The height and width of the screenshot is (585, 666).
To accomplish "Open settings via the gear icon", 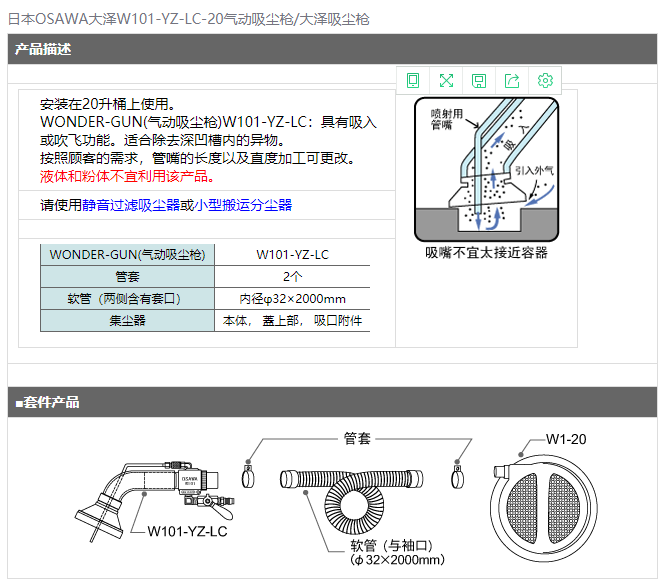I will click(x=545, y=80).
